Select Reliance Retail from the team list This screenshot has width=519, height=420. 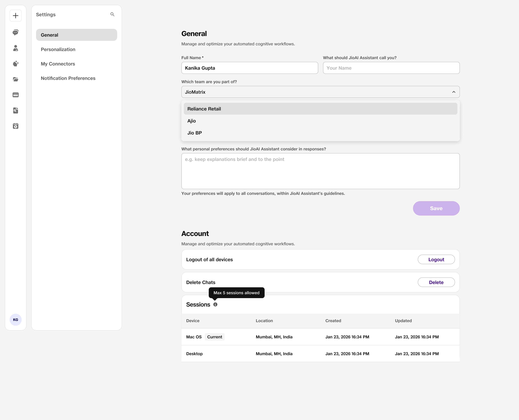click(x=320, y=109)
